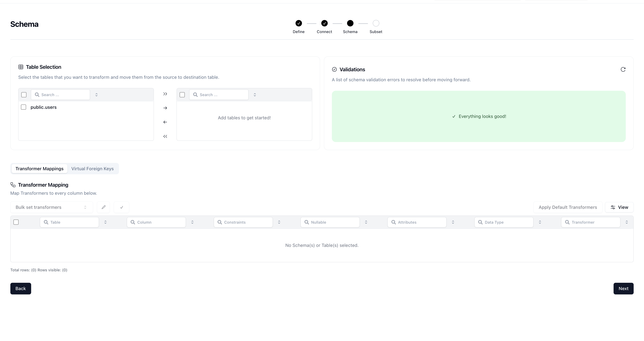The width and height of the screenshot is (644, 341).
Task: Switch to the Transformer Mappings tab
Action: [40, 168]
